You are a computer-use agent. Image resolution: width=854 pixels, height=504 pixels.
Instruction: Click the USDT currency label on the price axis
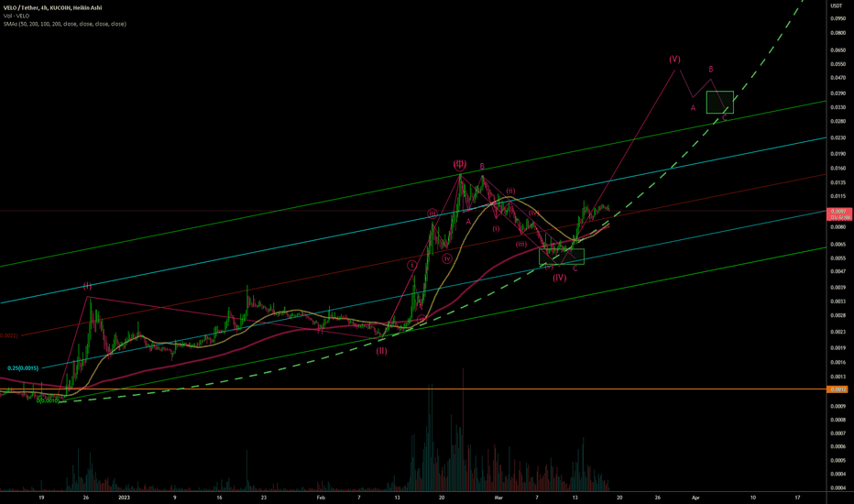pos(836,5)
